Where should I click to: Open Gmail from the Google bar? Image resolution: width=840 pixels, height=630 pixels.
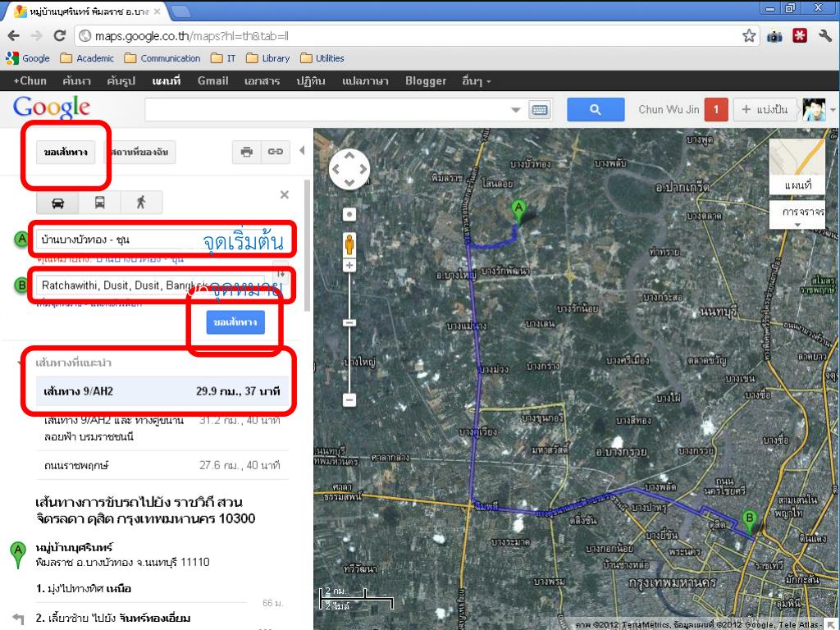pos(212,81)
